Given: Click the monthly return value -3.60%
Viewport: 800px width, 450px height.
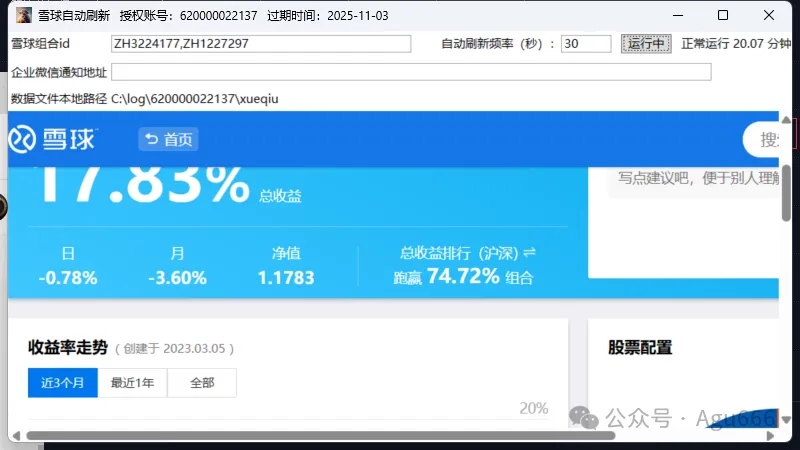Looking at the screenshot, I should coord(178,278).
